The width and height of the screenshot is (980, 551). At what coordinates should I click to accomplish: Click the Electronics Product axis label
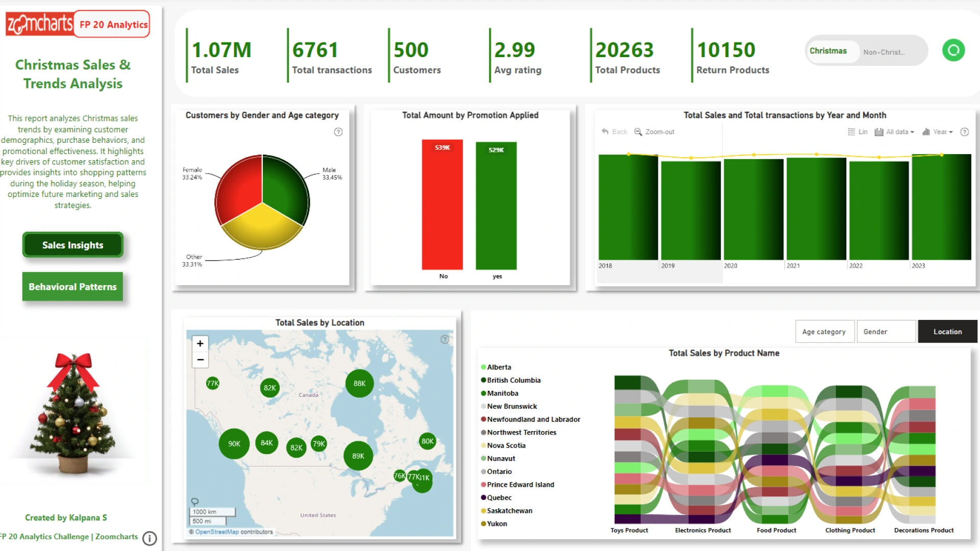[x=703, y=531]
